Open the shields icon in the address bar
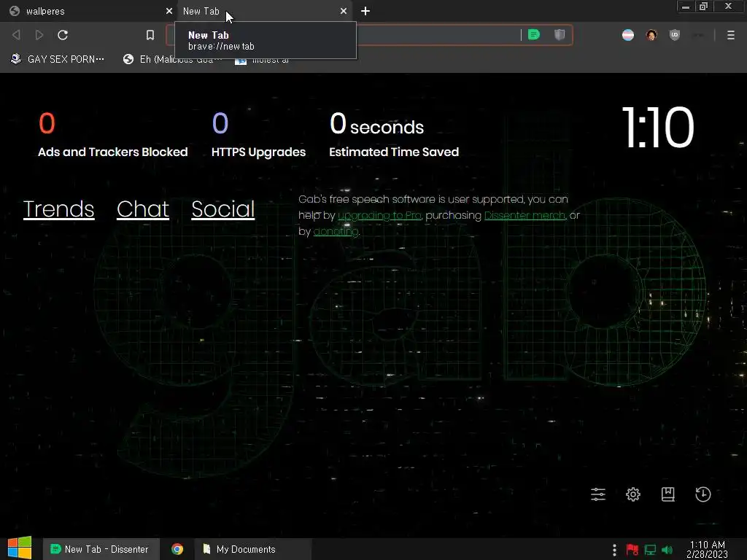This screenshot has width=747, height=560. coord(560,34)
